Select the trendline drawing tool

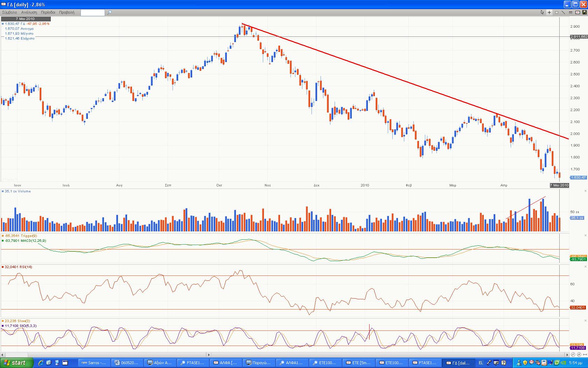tap(563, 12)
